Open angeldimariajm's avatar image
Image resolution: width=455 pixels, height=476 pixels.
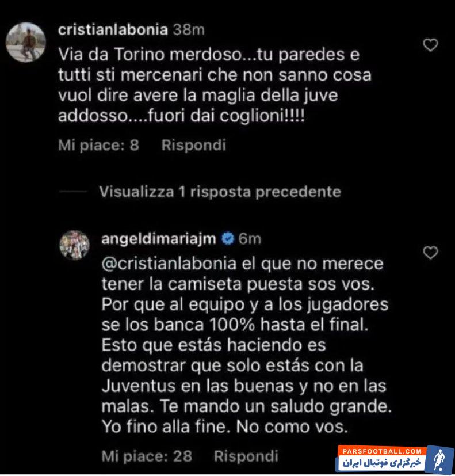(74, 245)
